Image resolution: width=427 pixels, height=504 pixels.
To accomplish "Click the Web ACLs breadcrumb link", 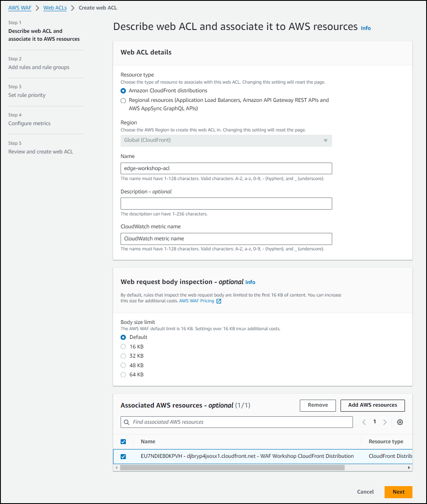I will pyautogui.click(x=55, y=8).
